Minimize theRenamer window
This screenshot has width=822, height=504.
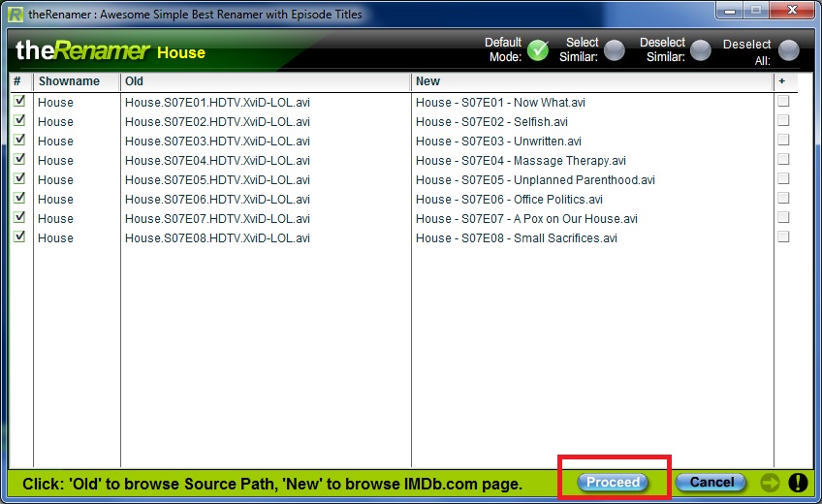click(730, 10)
